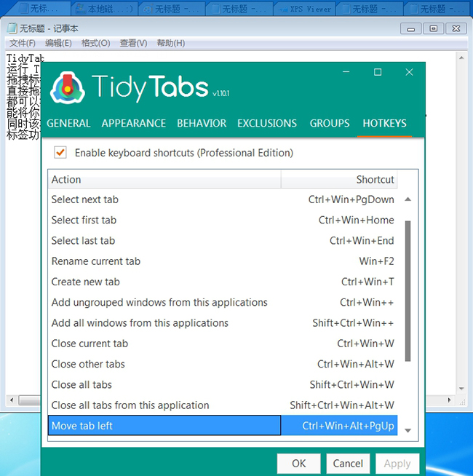Select 'Add ungrouped windows from this applications'
The width and height of the screenshot is (473, 476).
(223, 302)
